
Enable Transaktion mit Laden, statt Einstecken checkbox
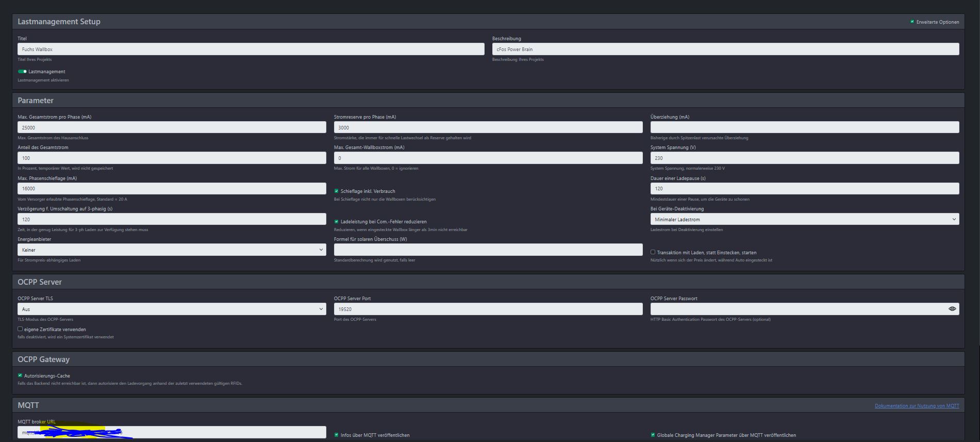pos(653,252)
